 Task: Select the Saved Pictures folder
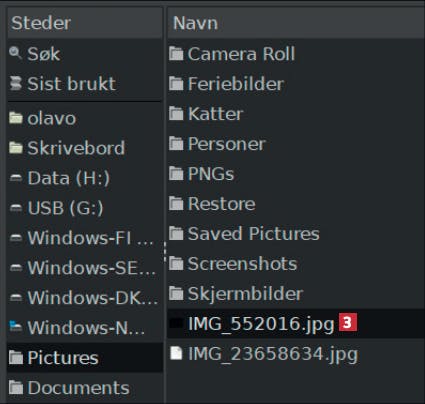click(x=296, y=234)
